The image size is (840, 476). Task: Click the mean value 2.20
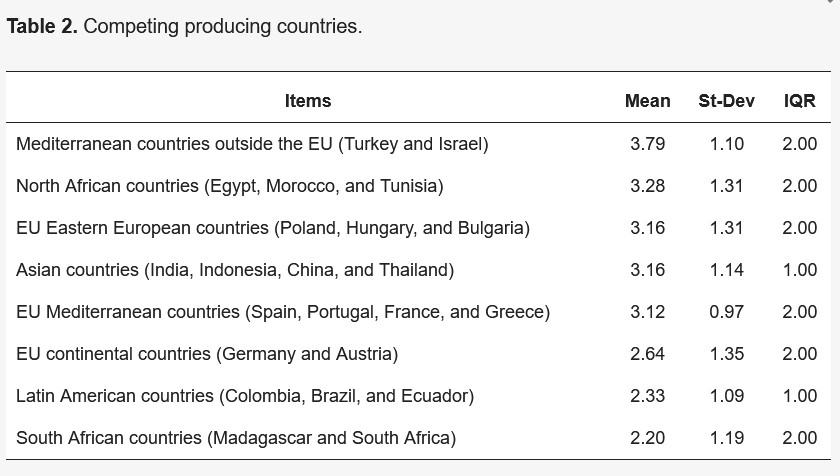tap(647, 438)
